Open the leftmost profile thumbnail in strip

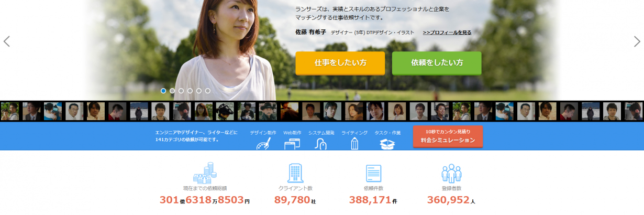point(10,111)
